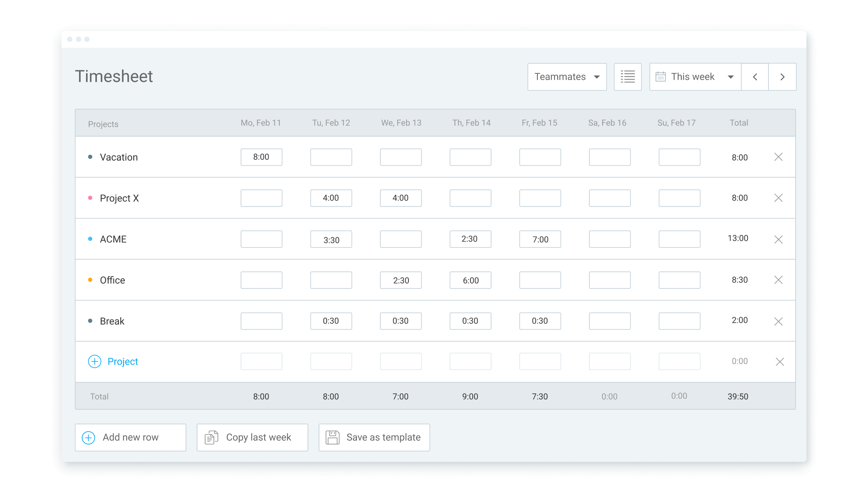Viewport: 868px width, 493px height.
Task: Remove the Break row with X
Action: [778, 321]
